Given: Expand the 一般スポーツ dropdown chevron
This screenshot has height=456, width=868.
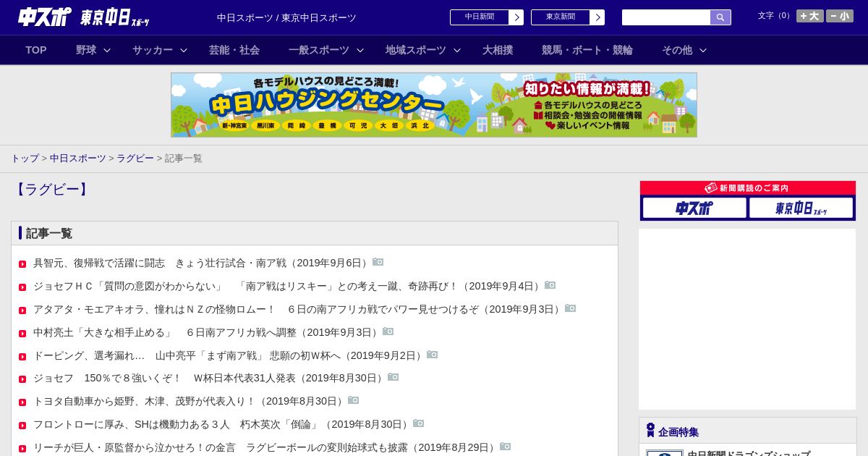Looking at the screenshot, I should tap(360, 50).
